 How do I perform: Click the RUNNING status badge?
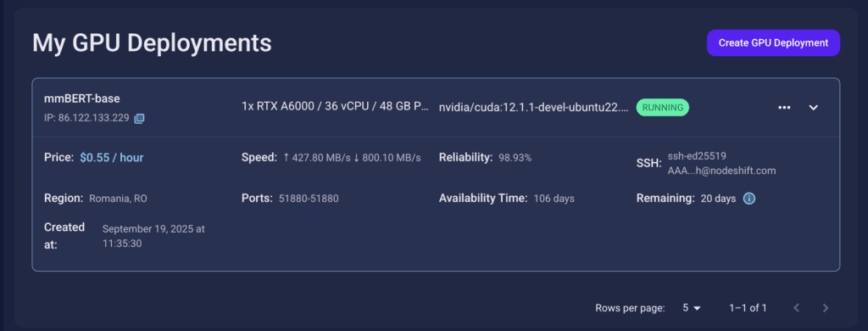[x=663, y=108]
